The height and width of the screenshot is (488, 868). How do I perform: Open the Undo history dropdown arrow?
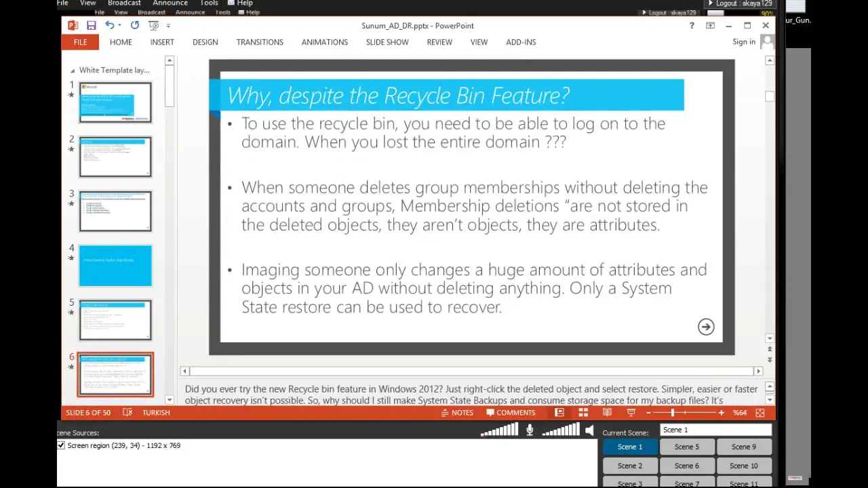point(119,26)
